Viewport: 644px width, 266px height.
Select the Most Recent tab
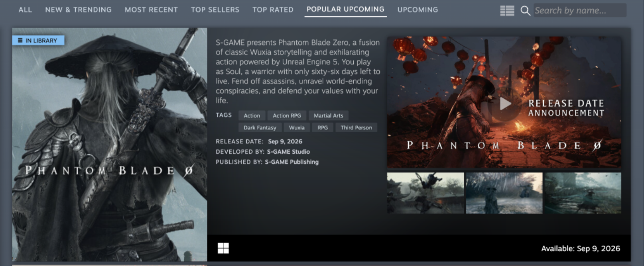[x=151, y=10]
